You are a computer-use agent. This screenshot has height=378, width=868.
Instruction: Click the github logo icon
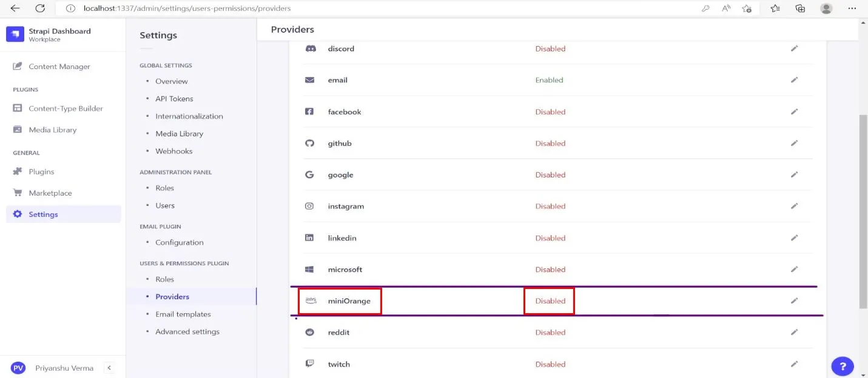pos(309,143)
